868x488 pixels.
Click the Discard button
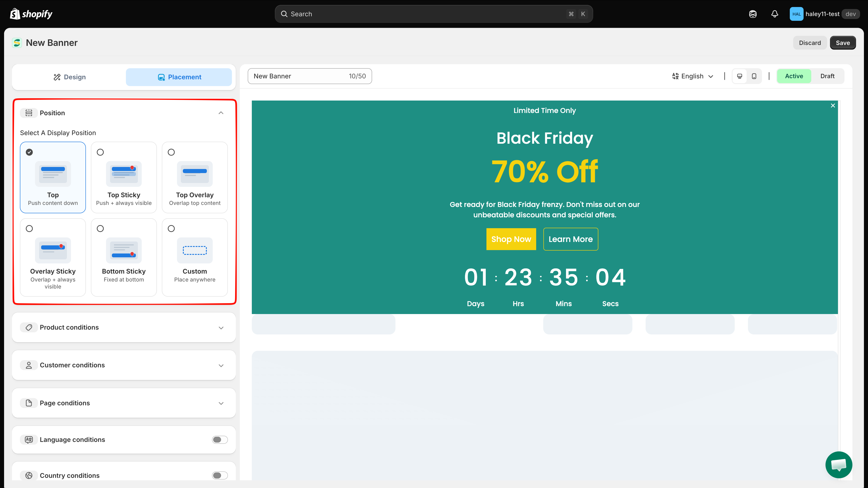(810, 43)
